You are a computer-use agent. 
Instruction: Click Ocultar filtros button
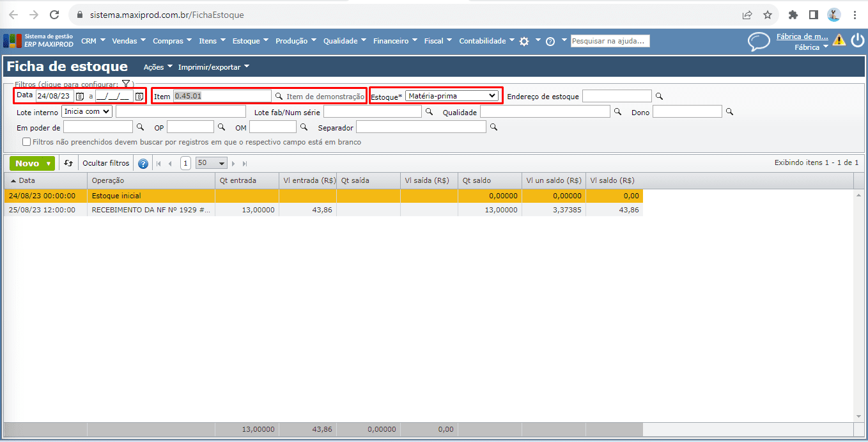click(x=106, y=163)
